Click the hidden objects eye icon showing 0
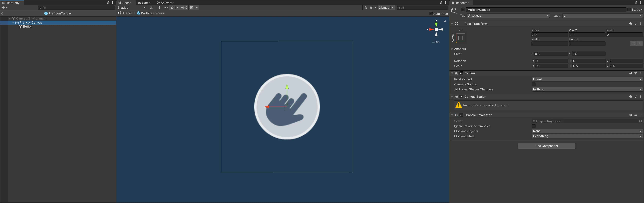 (184, 8)
